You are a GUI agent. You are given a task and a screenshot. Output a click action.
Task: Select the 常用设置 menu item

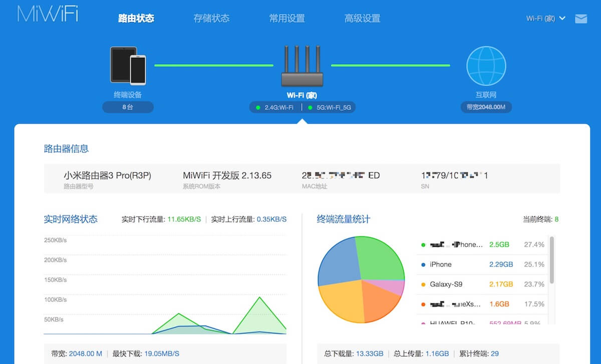coord(286,18)
